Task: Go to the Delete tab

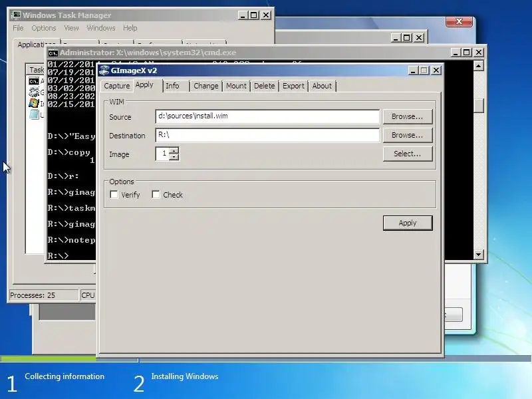Action: pyautogui.click(x=264, y=86)
